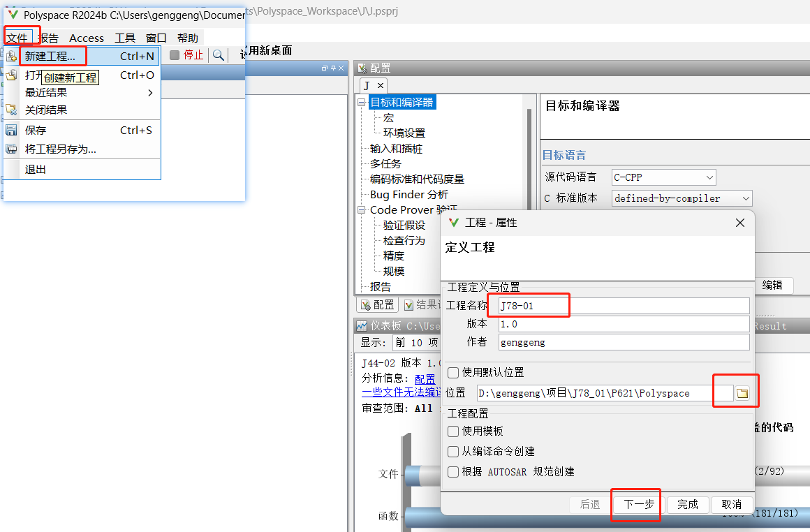Viewport: 810px width, 532px height.
Task: Select 编码标准和代码度量 in the tree
Action: point(417,179)
